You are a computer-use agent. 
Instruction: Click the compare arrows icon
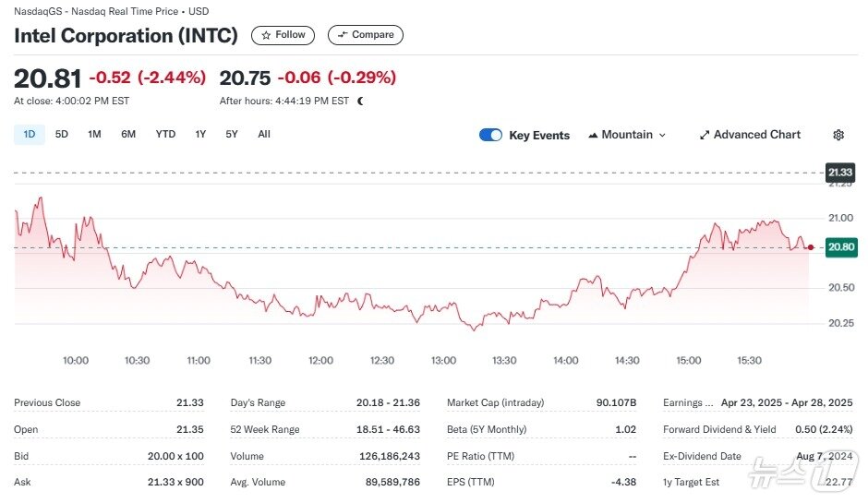pyautogui.click(x=343, y=35)
